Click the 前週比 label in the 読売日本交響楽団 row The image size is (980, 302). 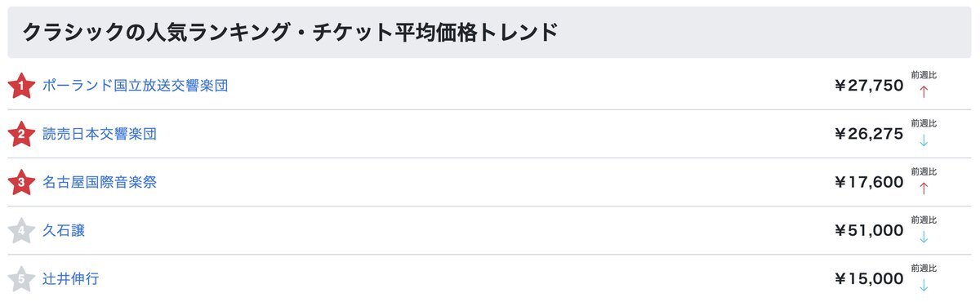[x=924, y=123]
